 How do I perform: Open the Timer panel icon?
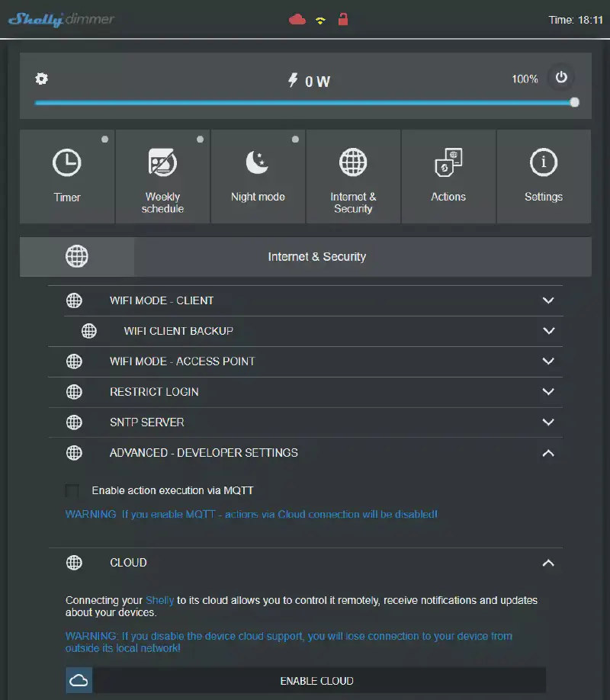[x=67, y=162]
